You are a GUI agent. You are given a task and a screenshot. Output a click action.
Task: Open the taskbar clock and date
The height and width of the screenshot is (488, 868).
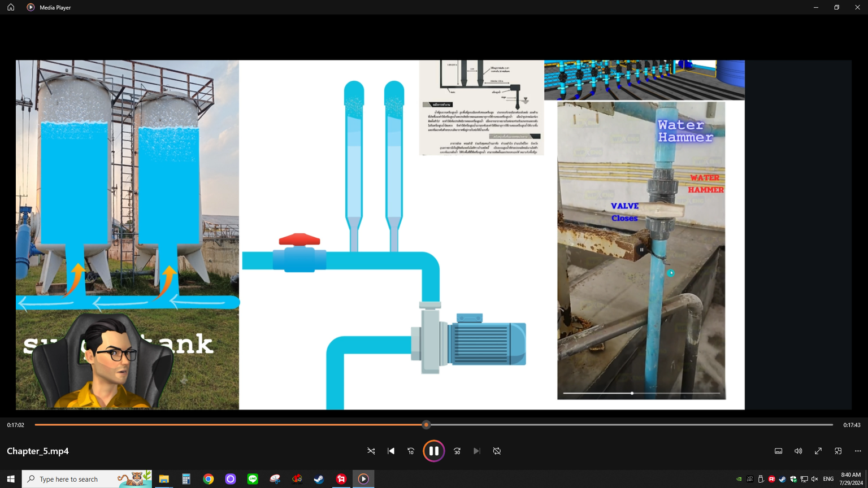[850, 479]
